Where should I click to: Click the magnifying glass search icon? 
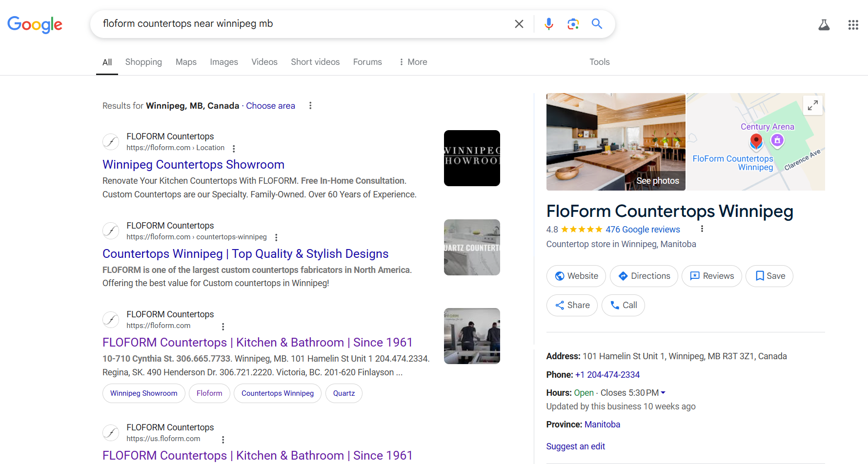[597, 24]
